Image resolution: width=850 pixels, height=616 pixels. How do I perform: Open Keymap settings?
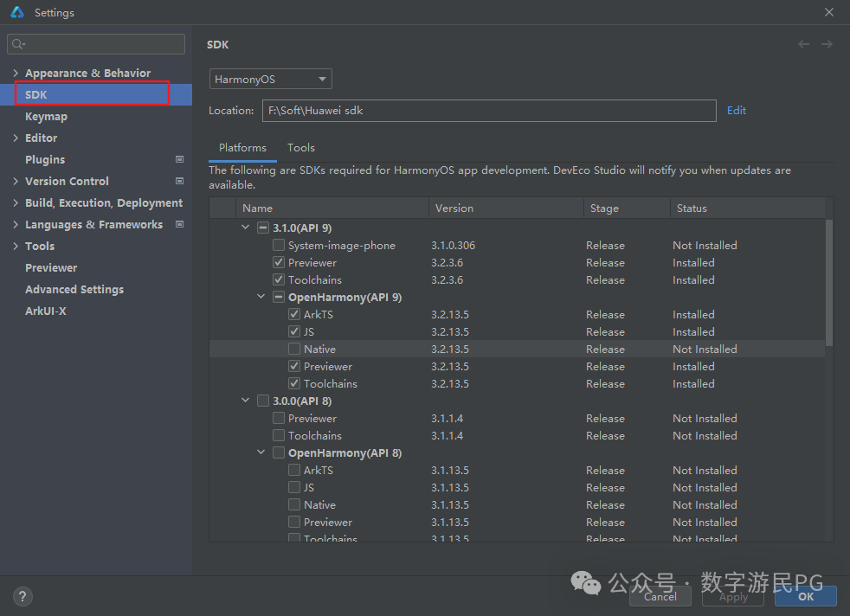[46, 116]
